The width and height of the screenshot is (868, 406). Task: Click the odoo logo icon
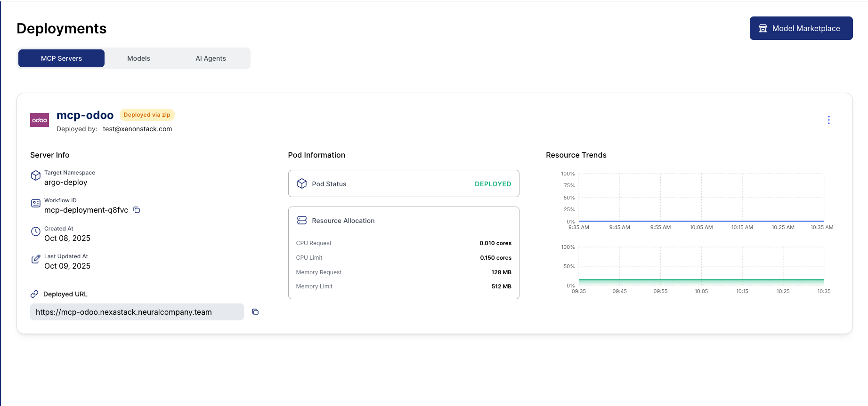click(40, 120)
